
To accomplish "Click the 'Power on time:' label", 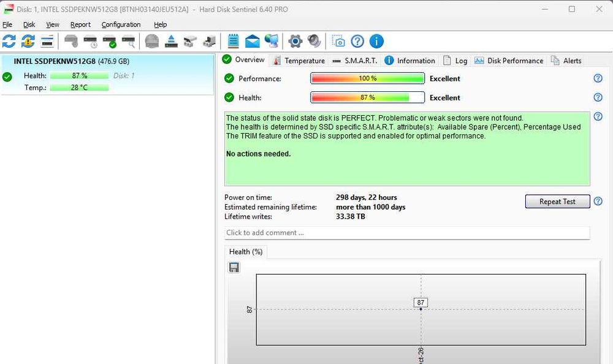I will 248,197.
